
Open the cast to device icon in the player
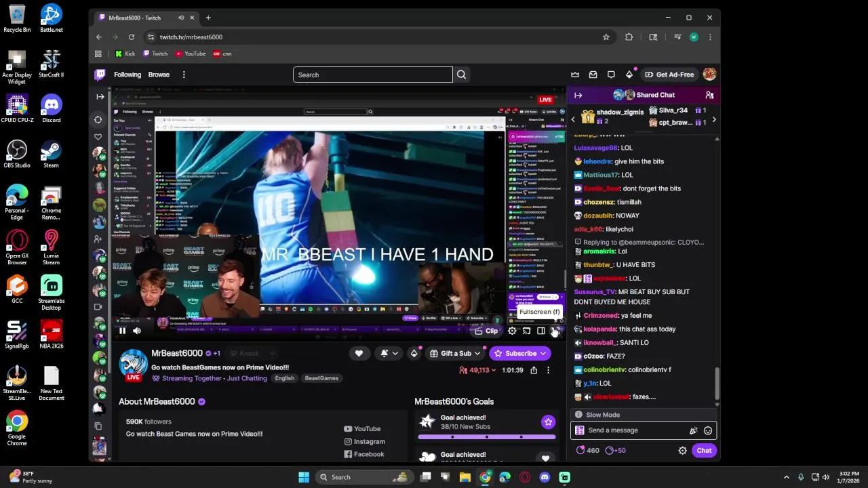point(526,331)
